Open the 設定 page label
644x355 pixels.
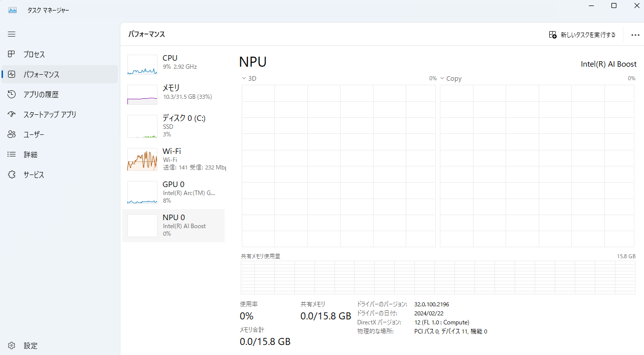coord(31,345)
